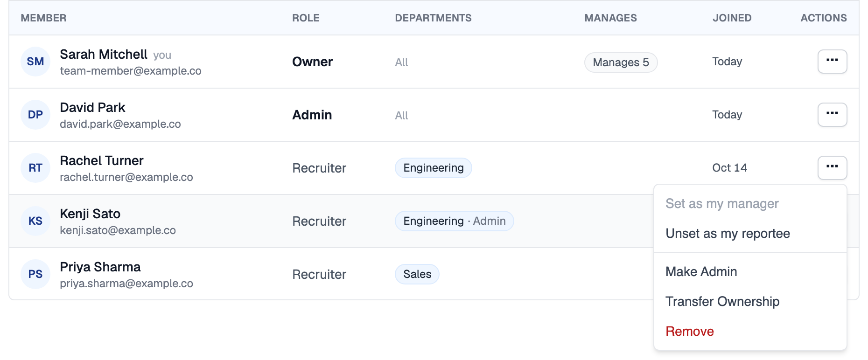
Task: Click the MANAGES column header
Action: point(611,18)
